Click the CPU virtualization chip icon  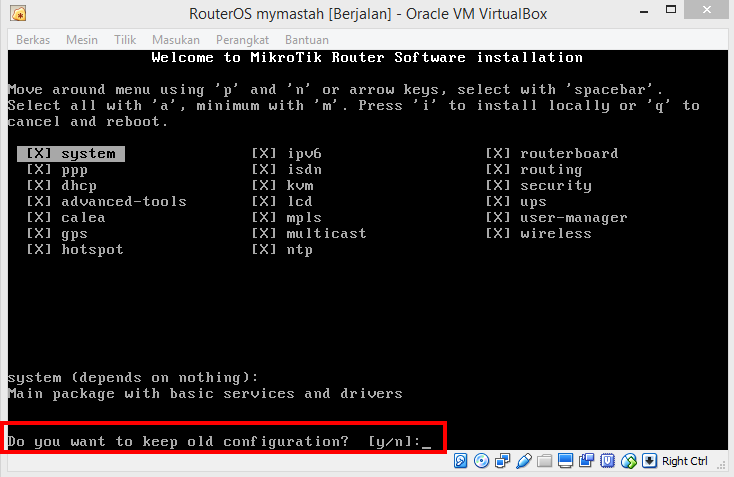pyautogui.click(x=607, y=461)
